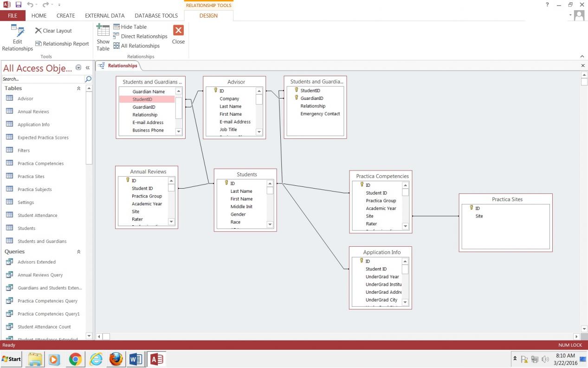Open Firefox from the taskbar
The height and width of the screenshot is (368, 588).
click(116, 359)
